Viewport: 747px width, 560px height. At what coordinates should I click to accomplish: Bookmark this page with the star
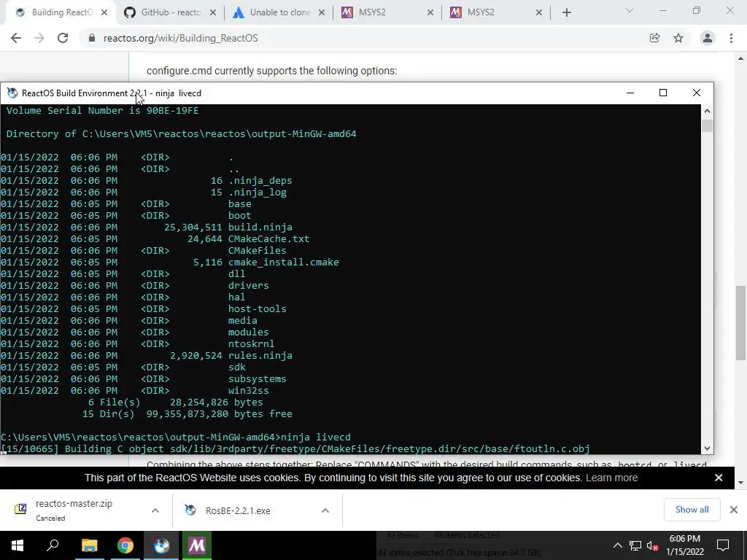(x=678, y=38)
